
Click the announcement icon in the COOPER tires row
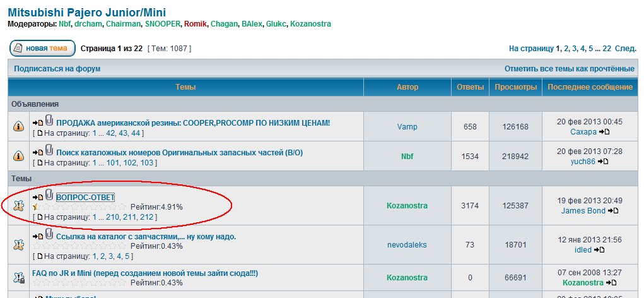(x=18, y=127)
